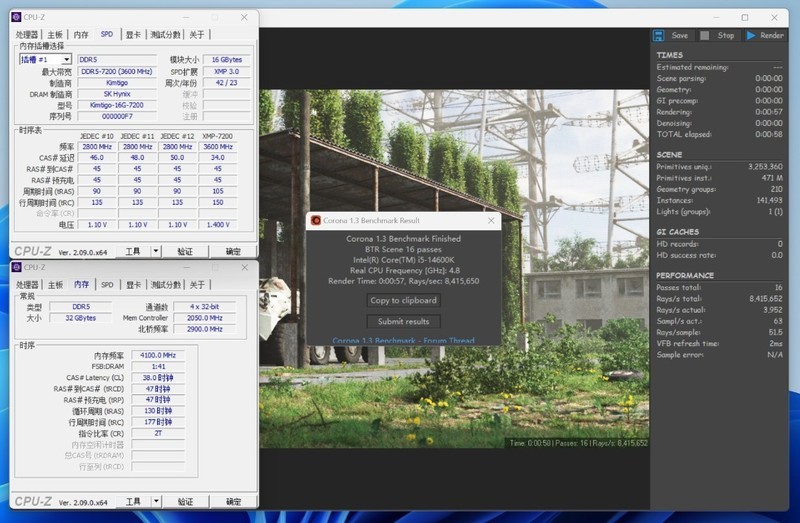Click CPU-Z app icon in bottom memory window title
Screen dimensions: 800x523
click(x=16, y=267)
